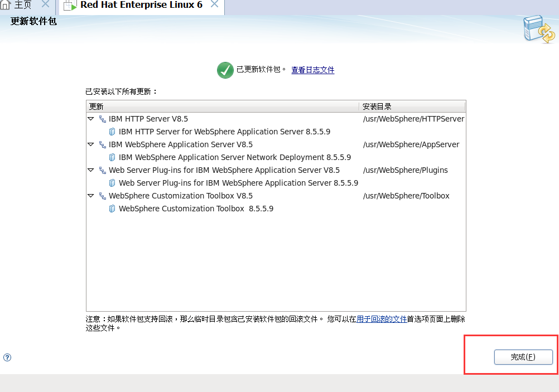The image size is (559, 392).
Task: Click the VM running icon on Red Hat tab
Action: pos(70,6)
